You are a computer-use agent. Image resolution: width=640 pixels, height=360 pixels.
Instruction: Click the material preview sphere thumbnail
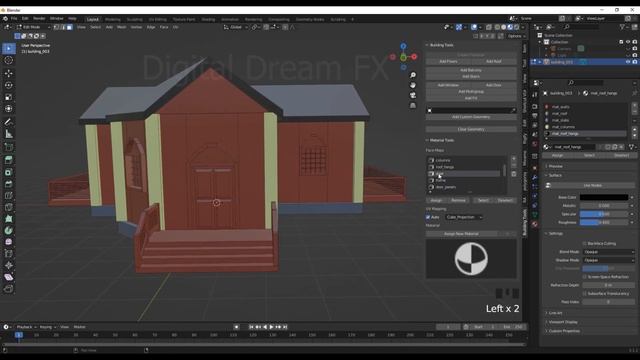pyautogui.click(x=471, y=259)
